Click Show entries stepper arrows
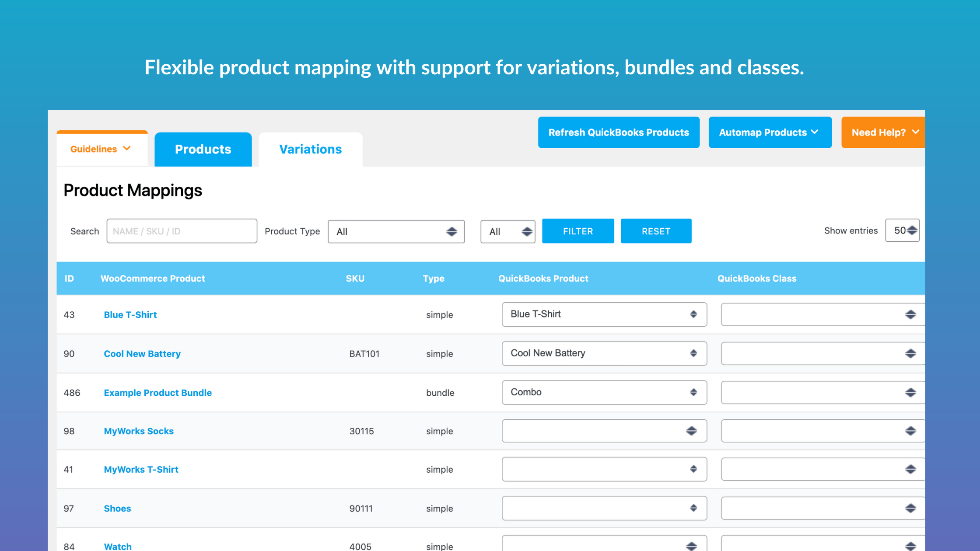This screenshot has height=551, width=980. [912, 230]
